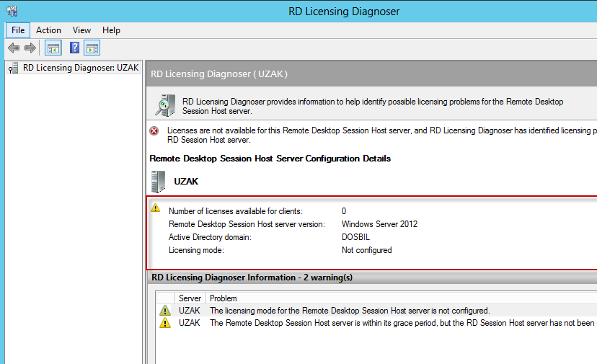Screen dimensions: 597x364
Task: Click the 'RD Licensing Diagnoser ( UZAK )' pane title
Action: (x=219, y=74)
